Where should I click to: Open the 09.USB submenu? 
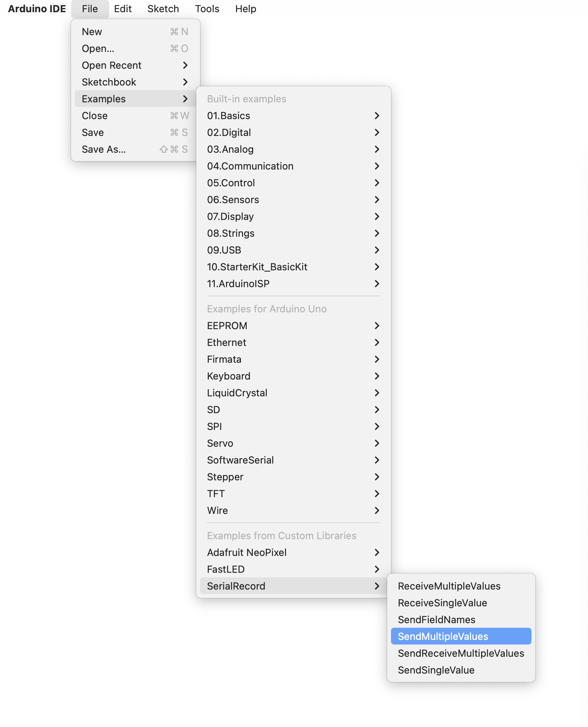(x=293, y=250)
